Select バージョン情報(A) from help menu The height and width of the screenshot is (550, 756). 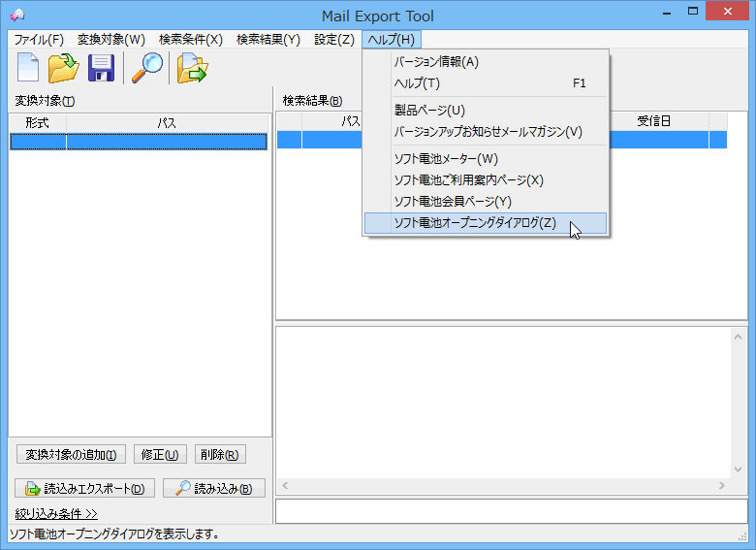click(436, 62)
